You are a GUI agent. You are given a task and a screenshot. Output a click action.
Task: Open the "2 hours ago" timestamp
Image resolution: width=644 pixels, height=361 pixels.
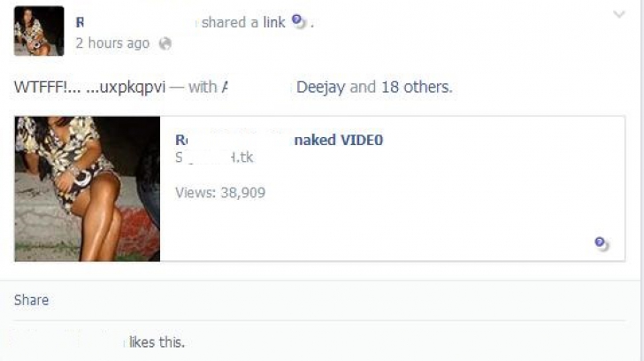112,43
